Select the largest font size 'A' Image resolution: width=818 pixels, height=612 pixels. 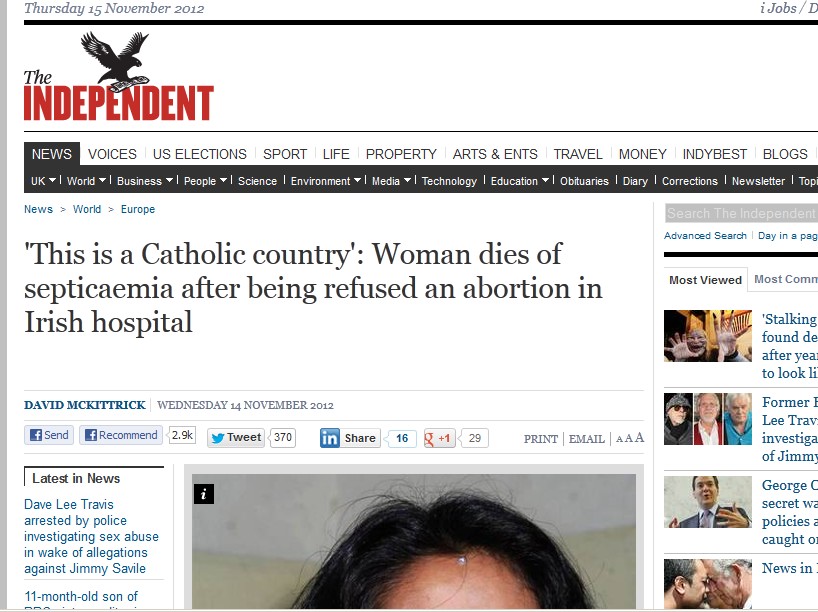[x=639, y=438]
